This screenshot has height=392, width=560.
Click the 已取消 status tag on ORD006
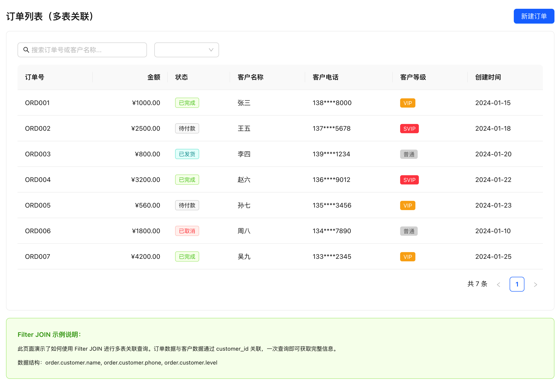pyautogui.click(x=187, y=231)
